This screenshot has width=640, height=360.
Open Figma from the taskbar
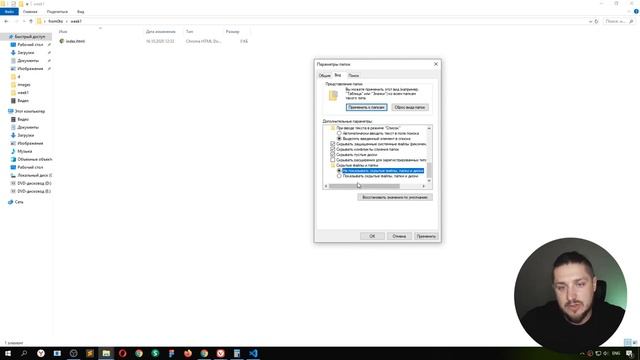(171, 353)
